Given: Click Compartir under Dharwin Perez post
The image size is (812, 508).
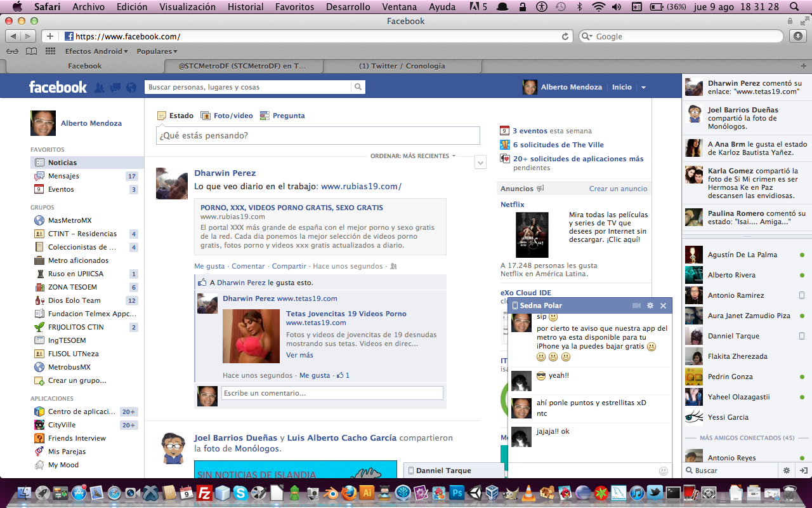Looking at the screenshot, I should [289, 267].
